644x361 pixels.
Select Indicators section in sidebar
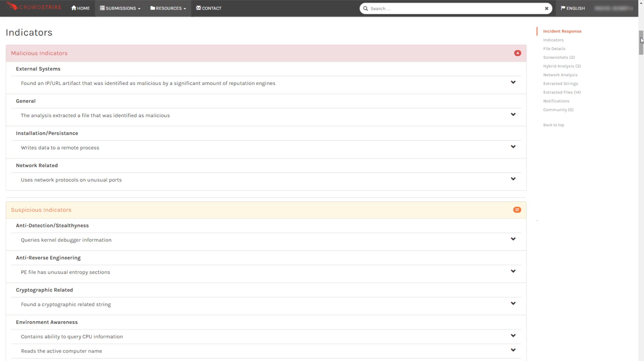tap(553, 40)
